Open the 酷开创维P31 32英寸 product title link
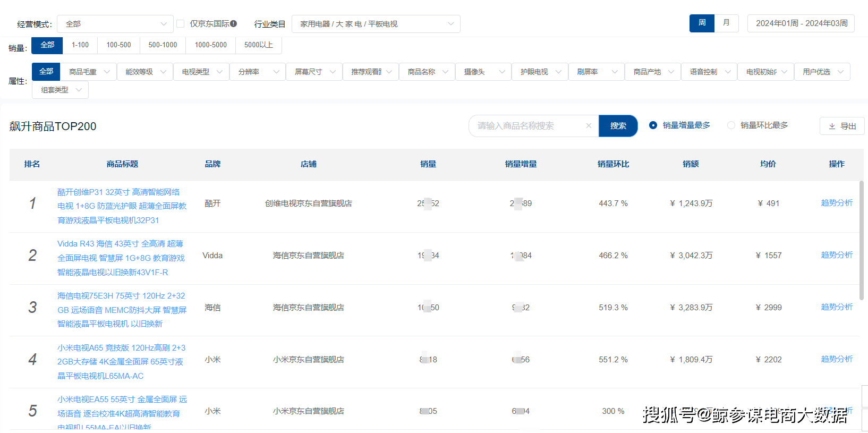This screenshot has width=868, height=433. point(122,206)
